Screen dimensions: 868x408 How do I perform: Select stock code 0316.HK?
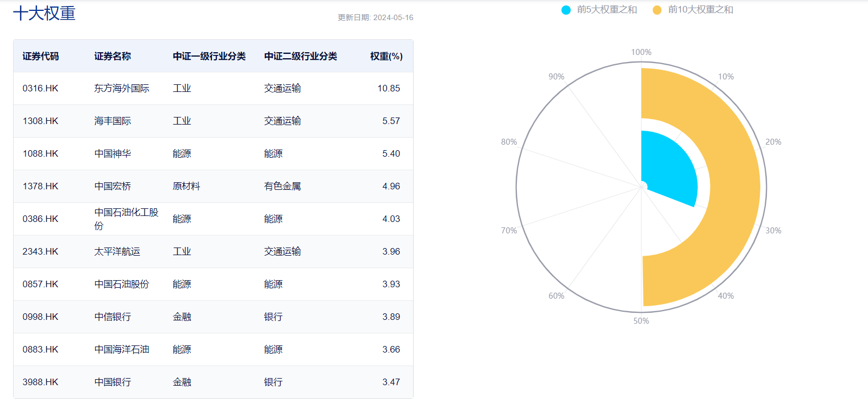(x=40, y=88)
